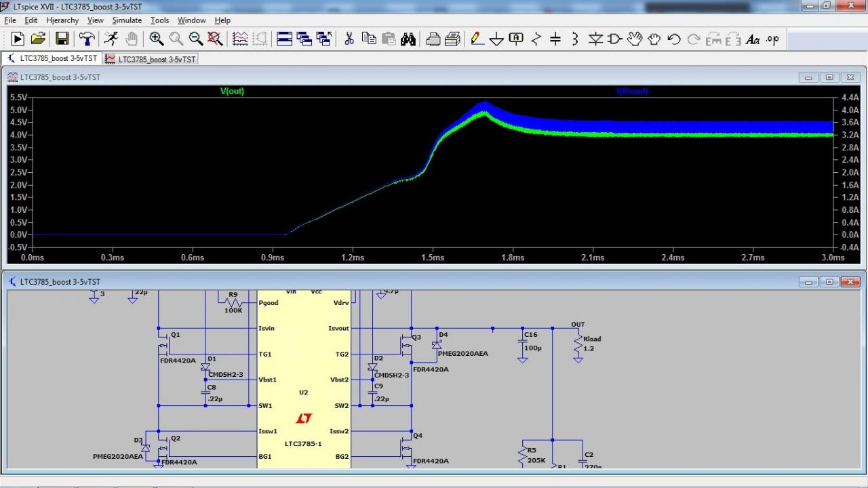Copy using the toolbar copy icon
Viewport: 868px width, 488px height.
369,39
